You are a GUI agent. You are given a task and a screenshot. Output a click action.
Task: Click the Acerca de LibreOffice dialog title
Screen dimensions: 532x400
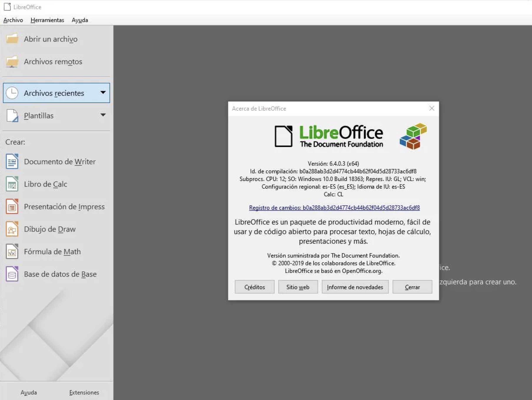[259, 108]
